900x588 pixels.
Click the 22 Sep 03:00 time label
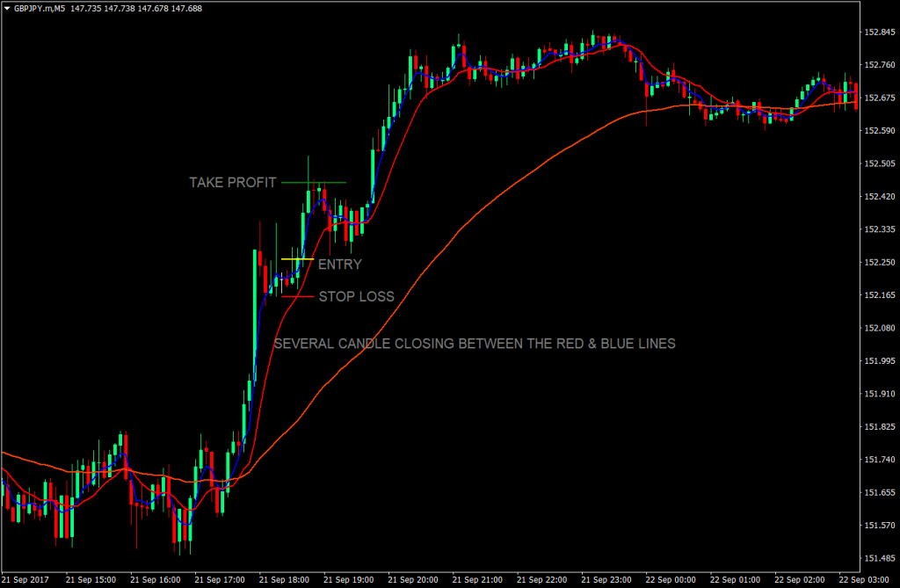click(x=864, y=580)
